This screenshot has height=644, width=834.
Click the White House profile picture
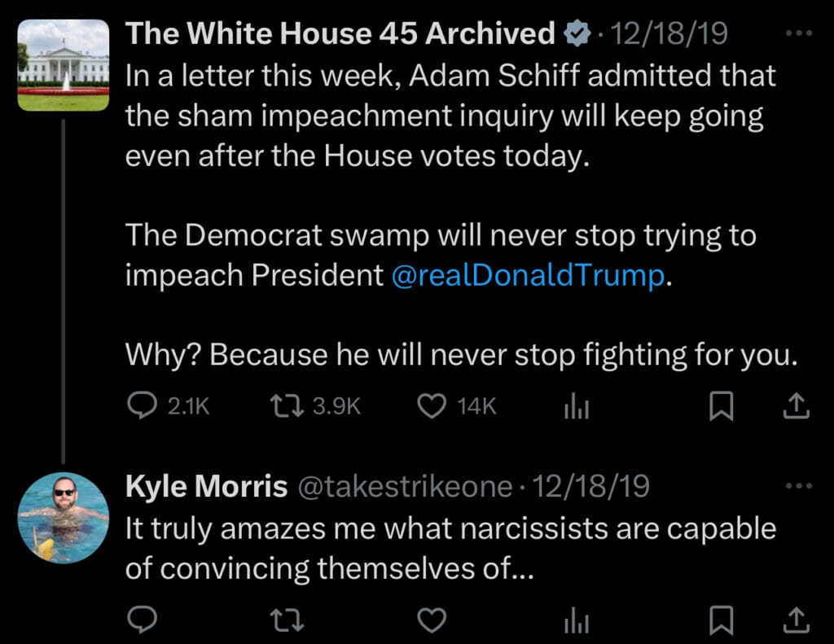point(63,65)
